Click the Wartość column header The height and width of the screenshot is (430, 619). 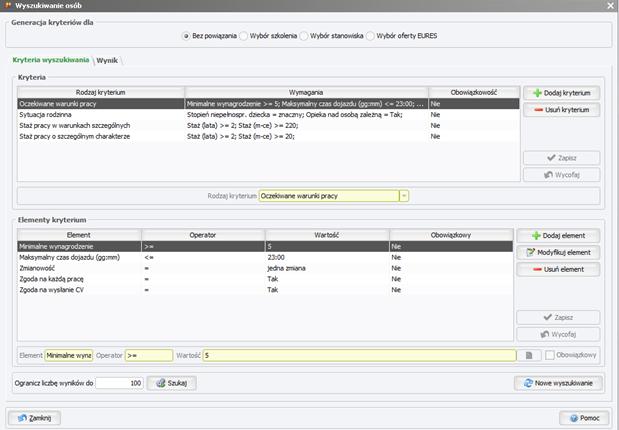(x=327, y=235)
